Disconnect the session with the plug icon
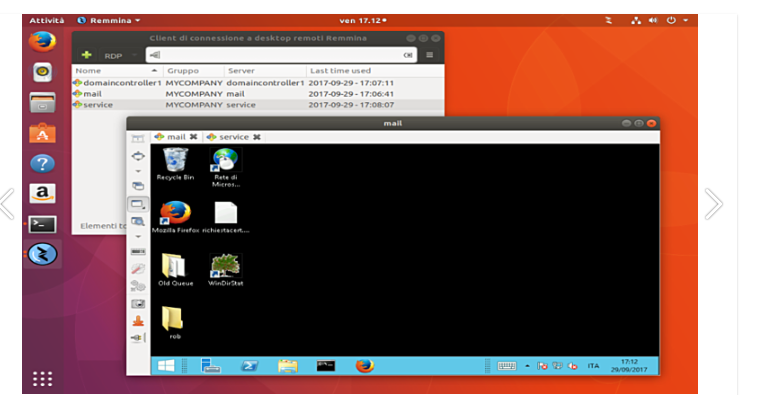This screenshot has width=767, height=395. pos(138,337)
